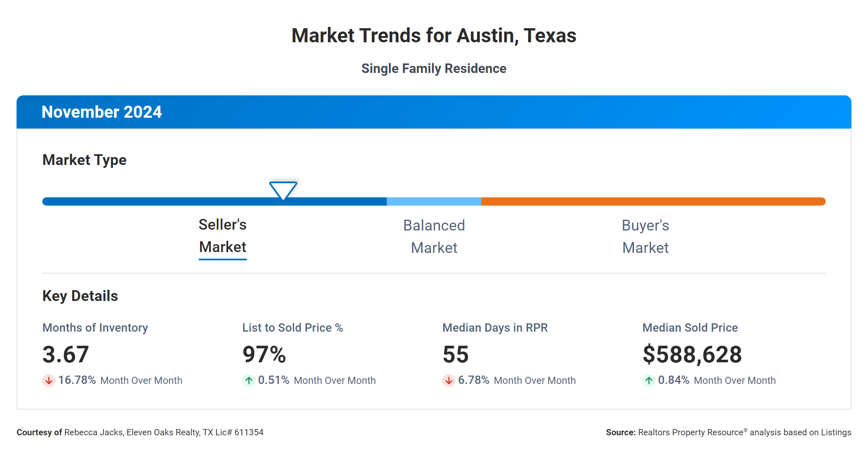Click the Median Sold Price label
This screenshot has height=456, width=868.
coord(690,327)
